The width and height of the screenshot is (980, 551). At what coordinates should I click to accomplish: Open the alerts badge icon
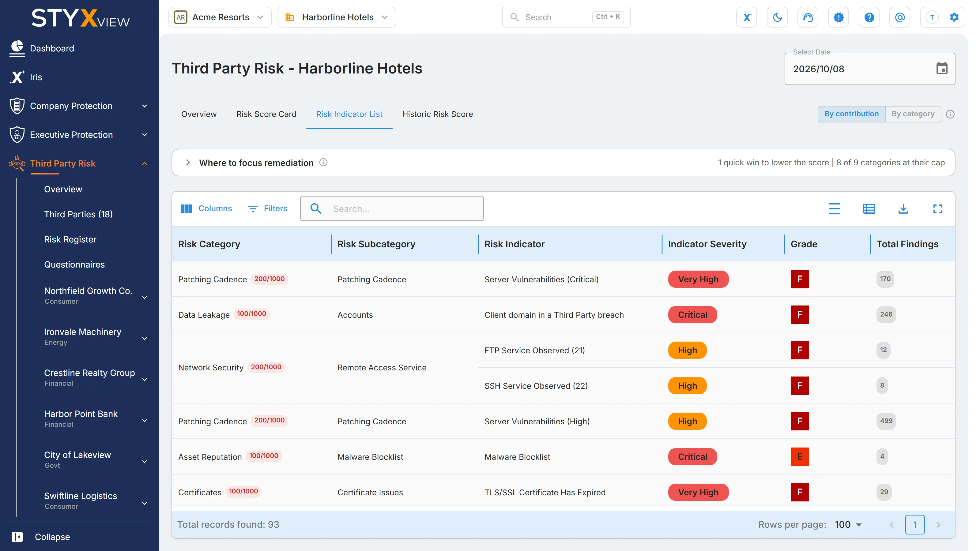tap(839, 17)
